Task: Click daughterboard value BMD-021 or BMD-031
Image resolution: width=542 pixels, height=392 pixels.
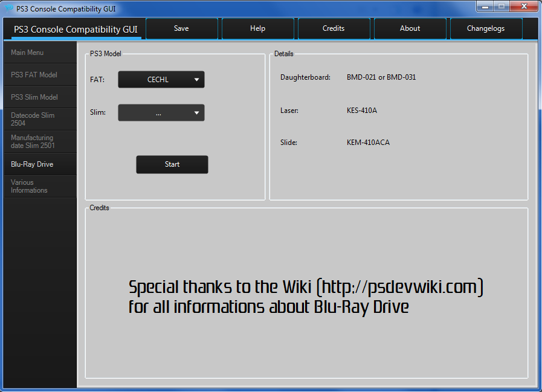Action: 381,77
